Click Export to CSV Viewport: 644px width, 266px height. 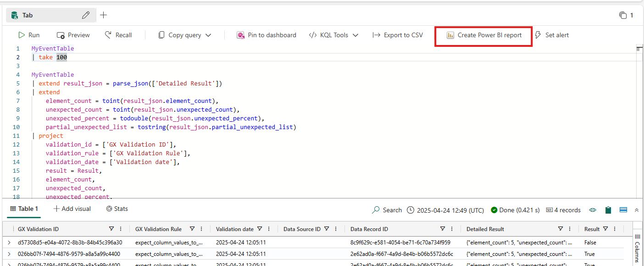point(398,35)
